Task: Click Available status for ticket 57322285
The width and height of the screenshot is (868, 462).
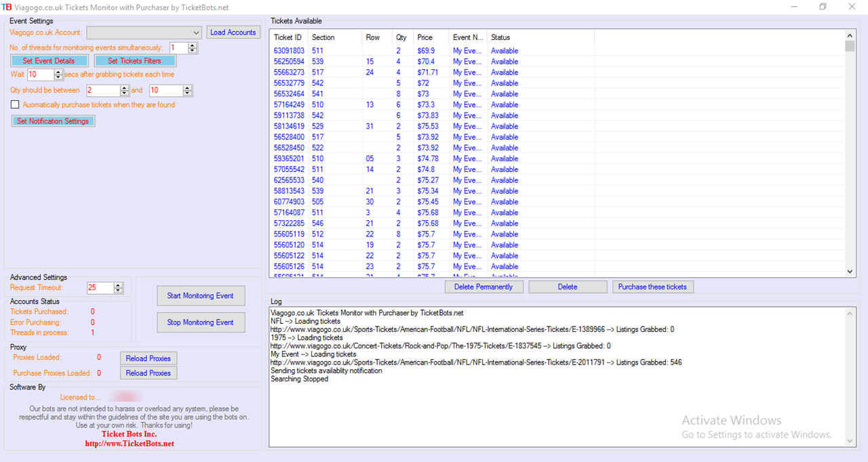Action: coord(505,224)
